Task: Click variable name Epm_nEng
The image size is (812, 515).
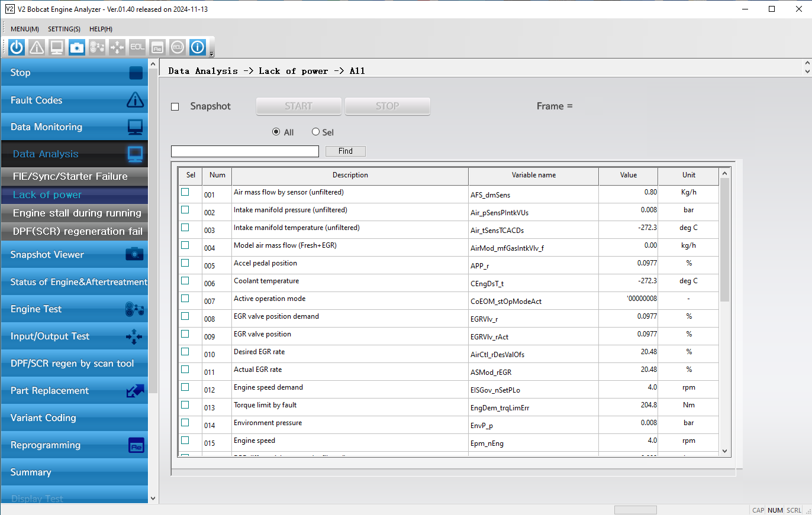Action: click(x=488, y=443)
